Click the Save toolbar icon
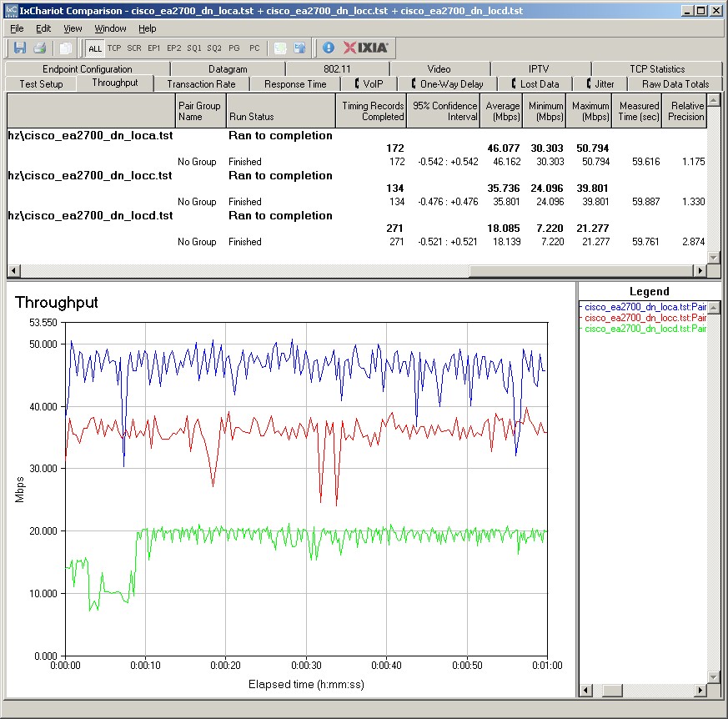 (20, 48)
